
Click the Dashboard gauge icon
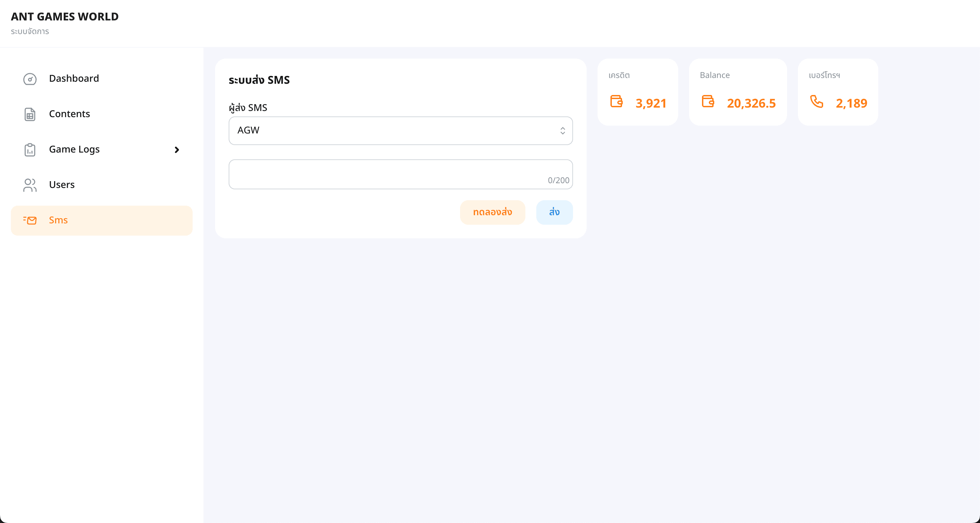pos(30,79)
